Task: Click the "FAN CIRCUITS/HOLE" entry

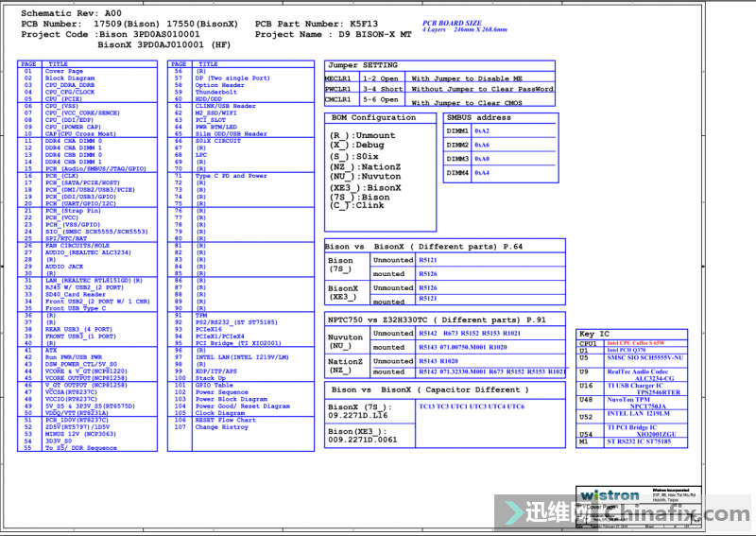Action: tap(77, 246)
